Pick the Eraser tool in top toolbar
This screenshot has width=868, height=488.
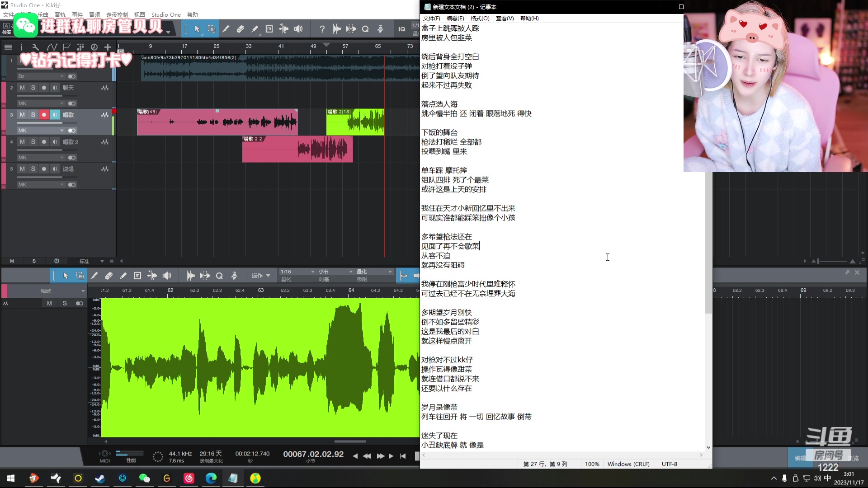pyautogui.click(x=240, y=29)
